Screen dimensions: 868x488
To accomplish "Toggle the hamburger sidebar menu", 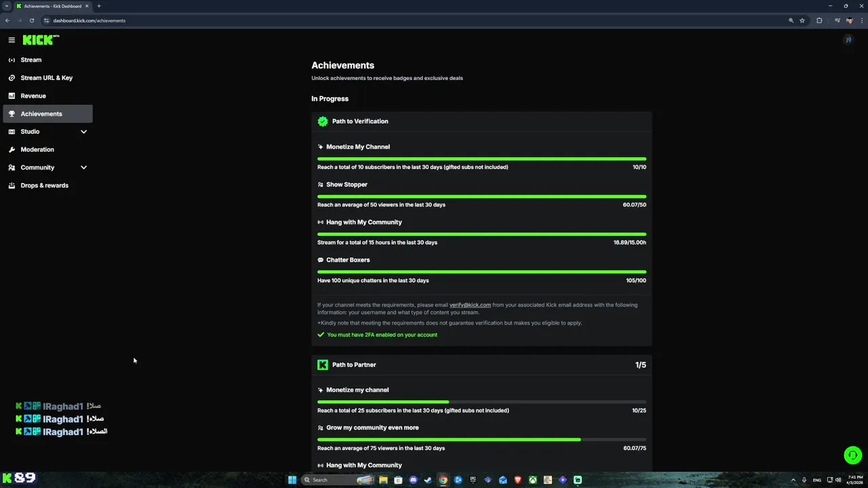I will [x=12, y=40].
